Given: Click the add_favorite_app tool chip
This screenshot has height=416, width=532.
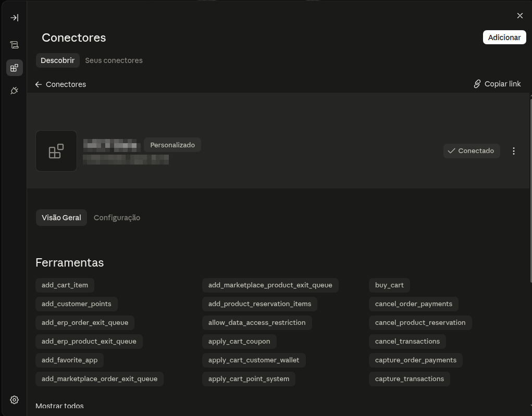Looking at the screenshot, I should pyautogui.click(x=69, y=360).
